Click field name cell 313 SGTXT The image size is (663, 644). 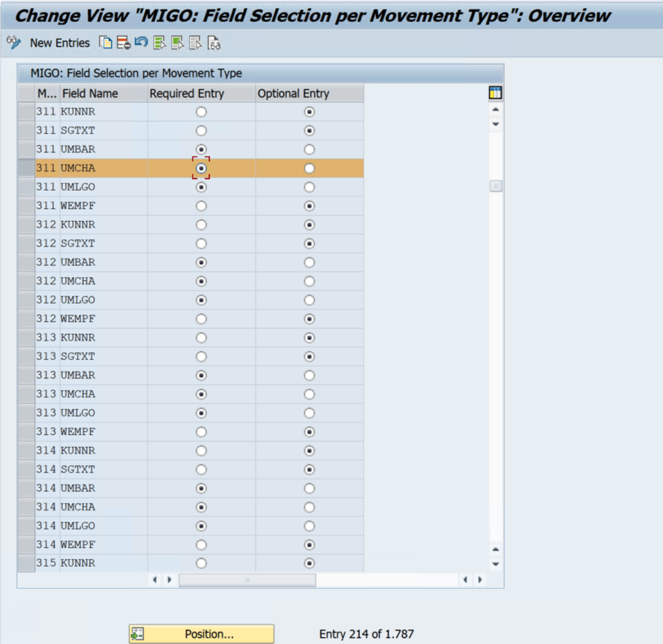point(103,357)
